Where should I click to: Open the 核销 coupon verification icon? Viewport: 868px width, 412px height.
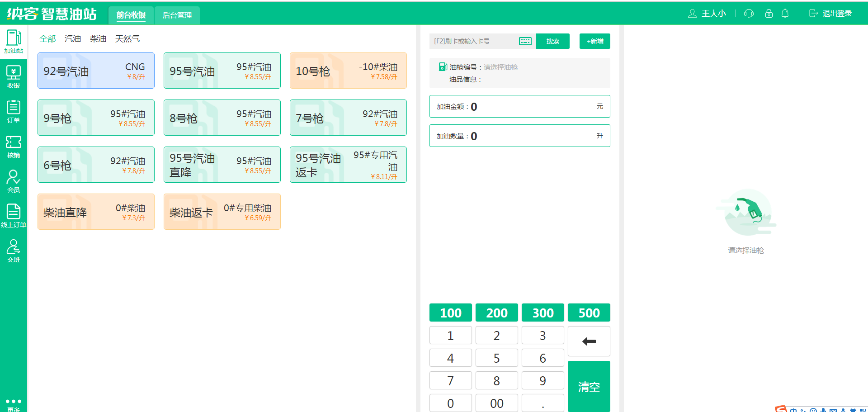(14, 146)
